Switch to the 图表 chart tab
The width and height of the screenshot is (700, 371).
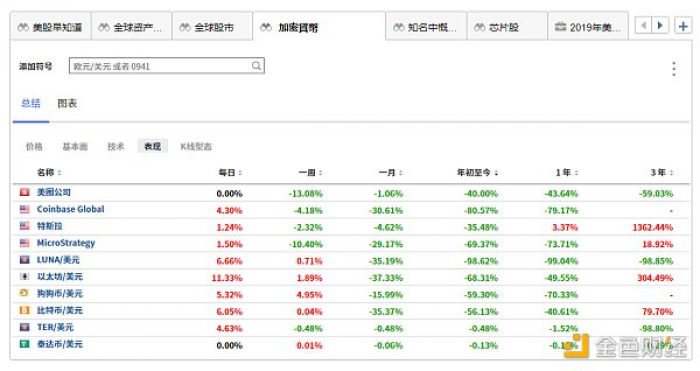(x=67, y=104)
